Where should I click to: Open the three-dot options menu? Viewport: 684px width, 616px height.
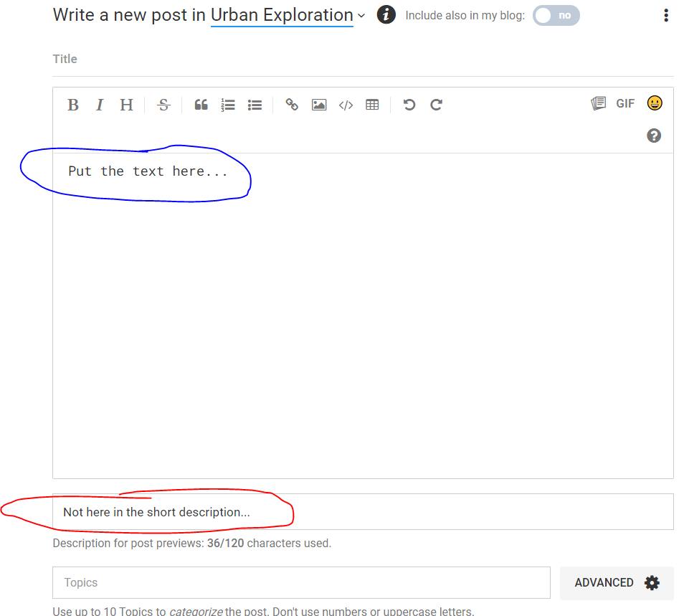(666, 15)
